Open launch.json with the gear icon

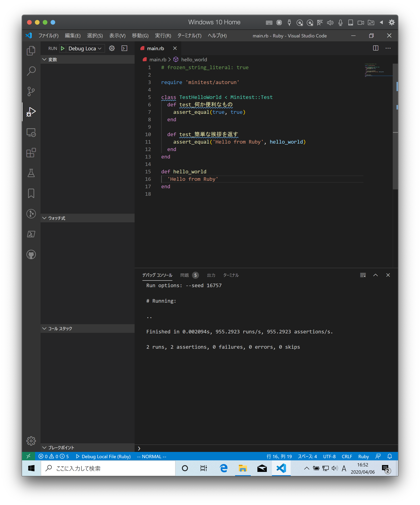[x=112, y=48]
